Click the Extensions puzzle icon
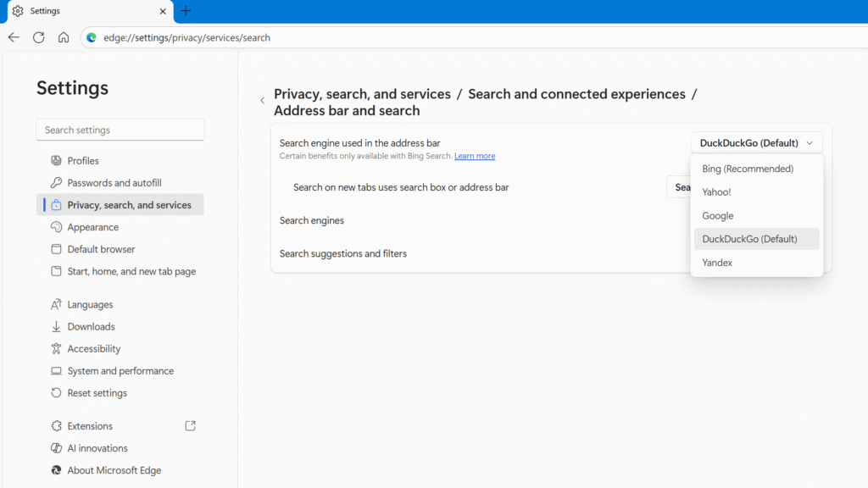The width and height of the screenshot is (868, 488). [x=57, y=426]
